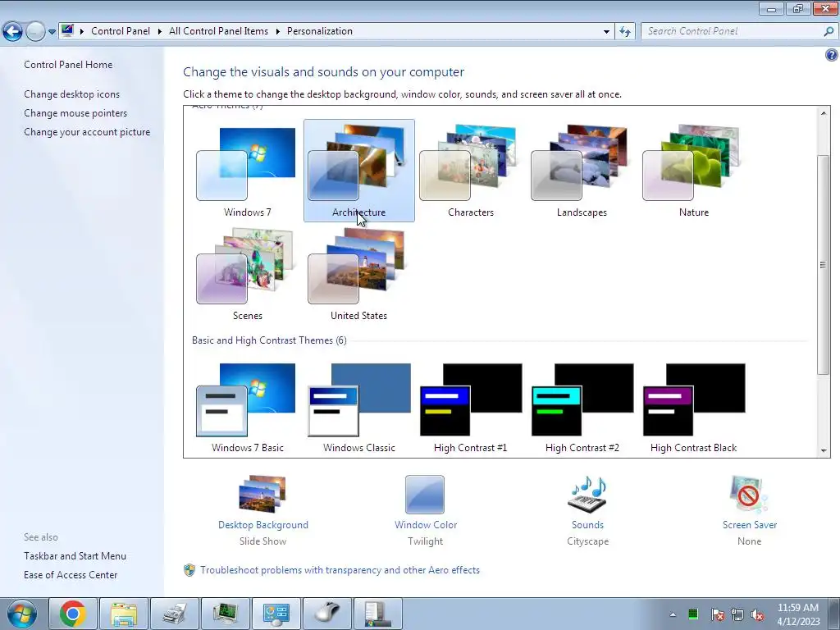Open Taskbar and Start Menu link
The height and width of the screenshot is (630, 840).
coord(75,556)
